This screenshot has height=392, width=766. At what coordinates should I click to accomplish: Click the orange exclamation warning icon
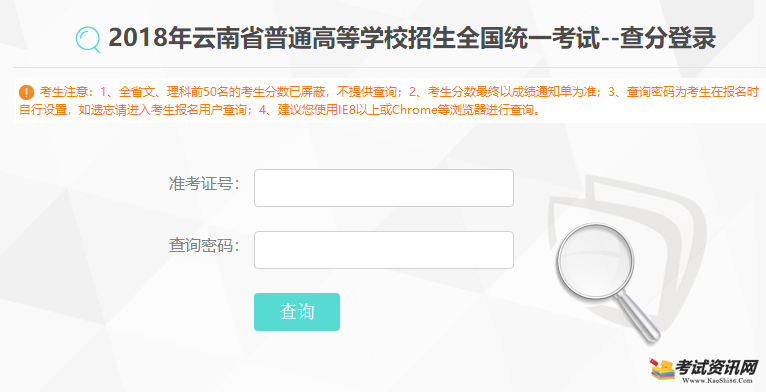point(26,92)
